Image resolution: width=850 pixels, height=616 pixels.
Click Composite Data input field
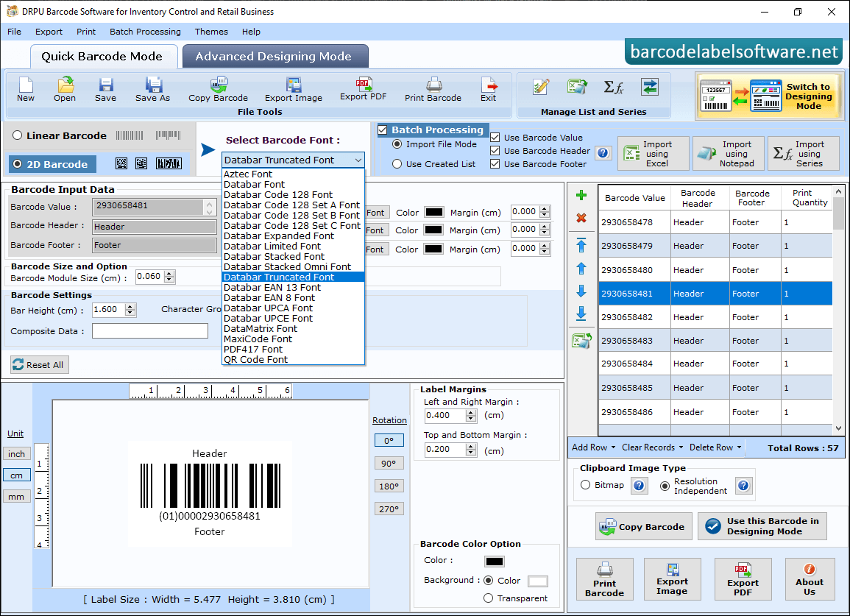click(150, 330)
